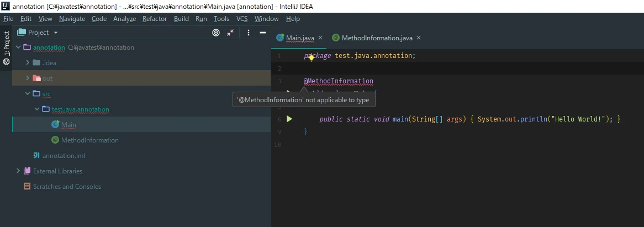Image resolution: width=644 pixels, height=227 pixels.
Task: Click the Scratches and Consoles icon
Action: 27,186
